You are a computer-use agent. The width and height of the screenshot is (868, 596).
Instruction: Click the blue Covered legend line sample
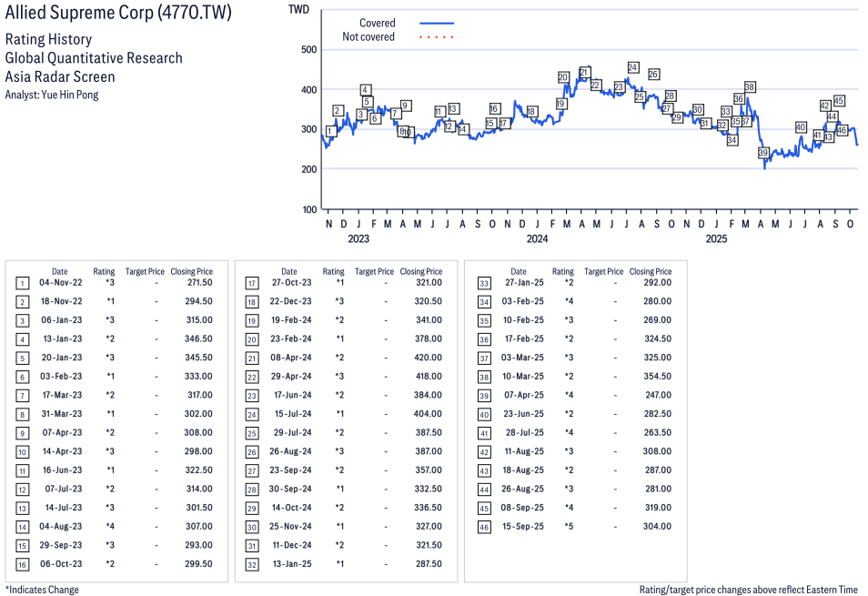tap(437, 24)
